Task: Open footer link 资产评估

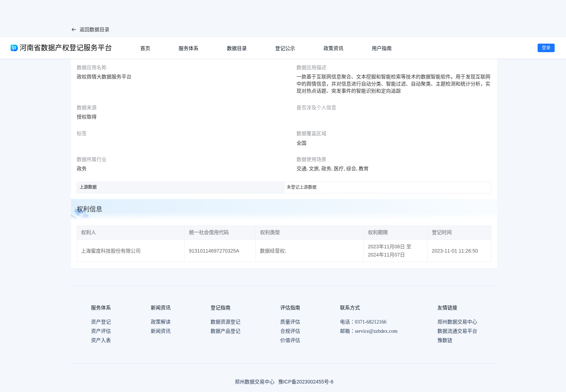Action: point(101,331)
